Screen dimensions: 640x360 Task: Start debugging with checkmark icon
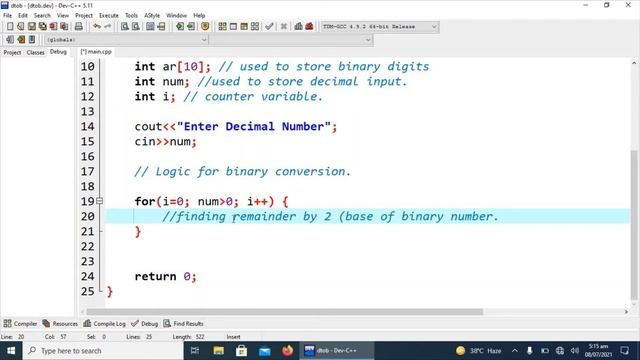click(x=269, y=27)
